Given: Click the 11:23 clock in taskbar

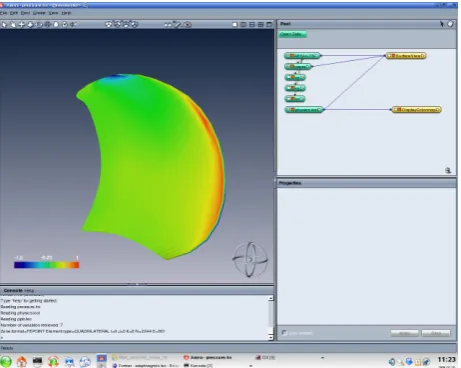Looking at the screenshot, I should pos(446,359).
